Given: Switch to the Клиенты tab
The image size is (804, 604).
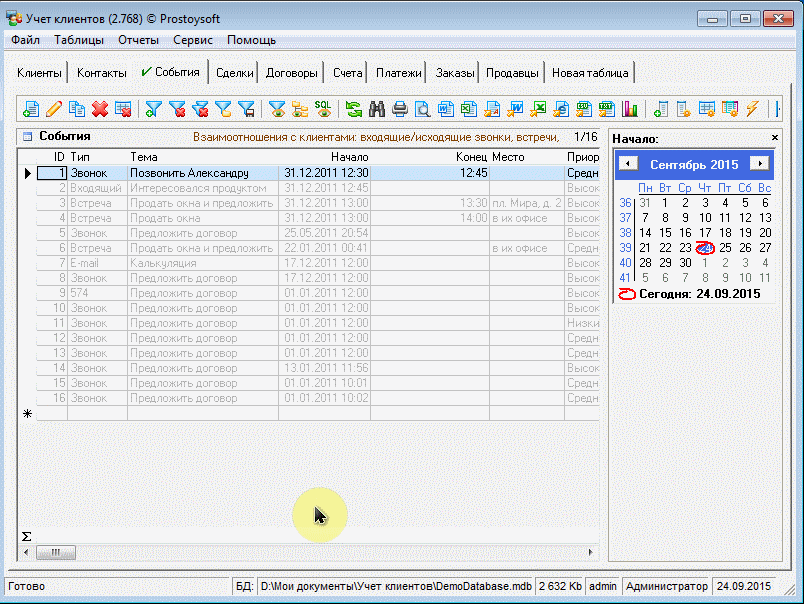Looking at the screenshot, I should (40, 73).
